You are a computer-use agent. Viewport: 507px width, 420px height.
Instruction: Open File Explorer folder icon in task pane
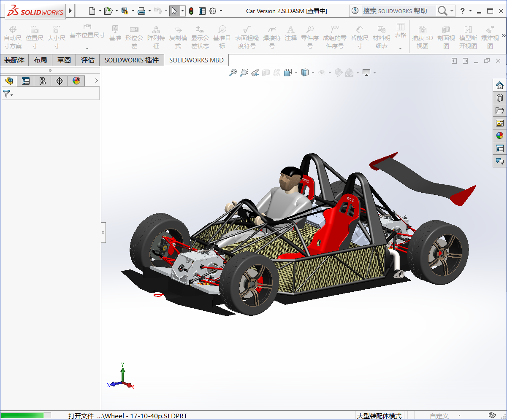pos(500,110)
